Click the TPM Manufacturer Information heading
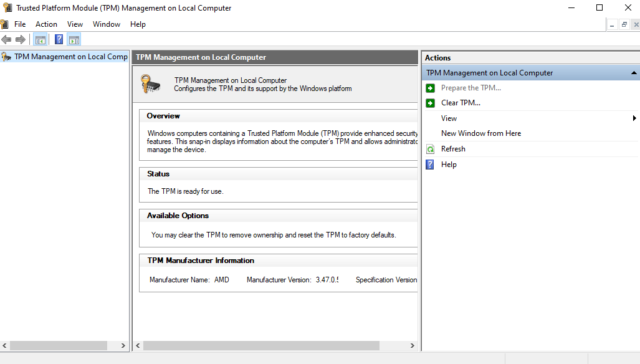The width and height of the screenshot is (640, 364). point(201,261)
